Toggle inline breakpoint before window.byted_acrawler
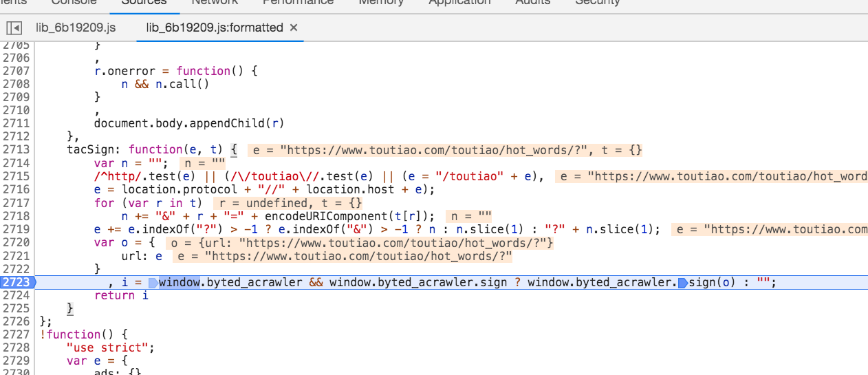Screen dimensions: 868x375 tap(153, 283)
